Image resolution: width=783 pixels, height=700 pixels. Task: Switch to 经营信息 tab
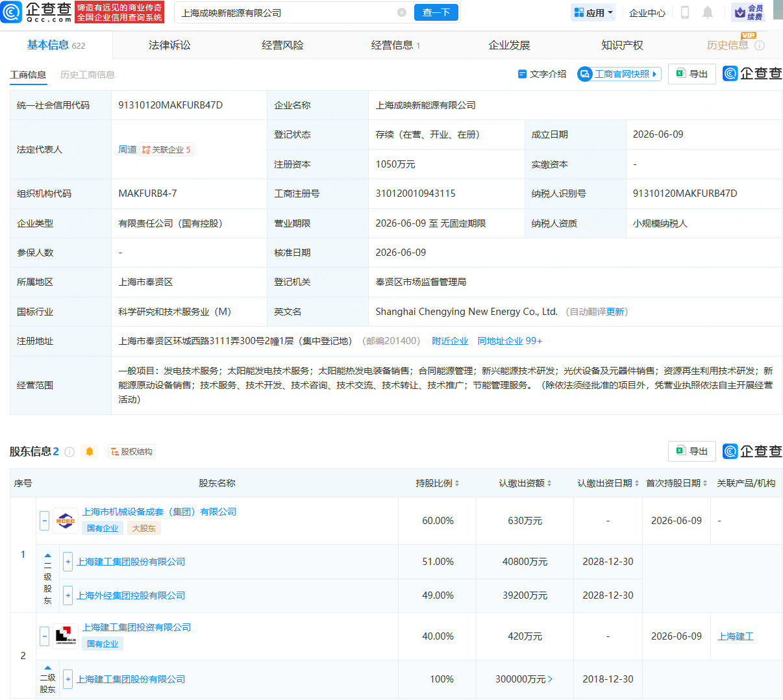click(395, 45)
